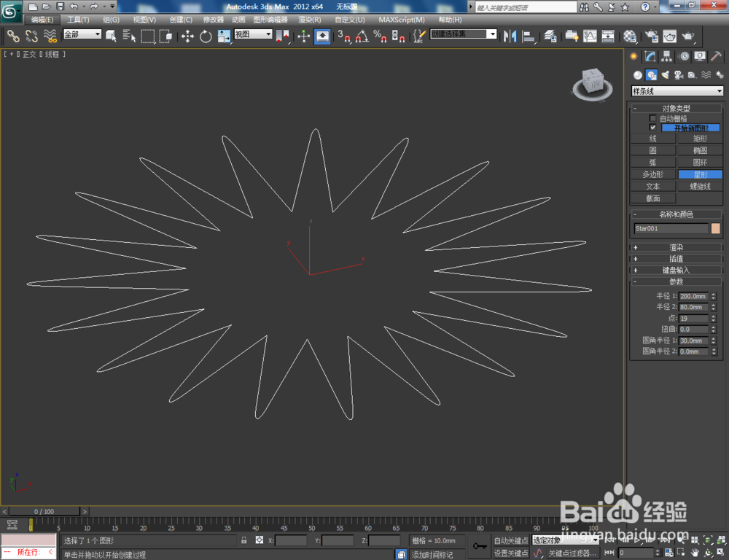Open Schematic View icon

pos(608,36)
